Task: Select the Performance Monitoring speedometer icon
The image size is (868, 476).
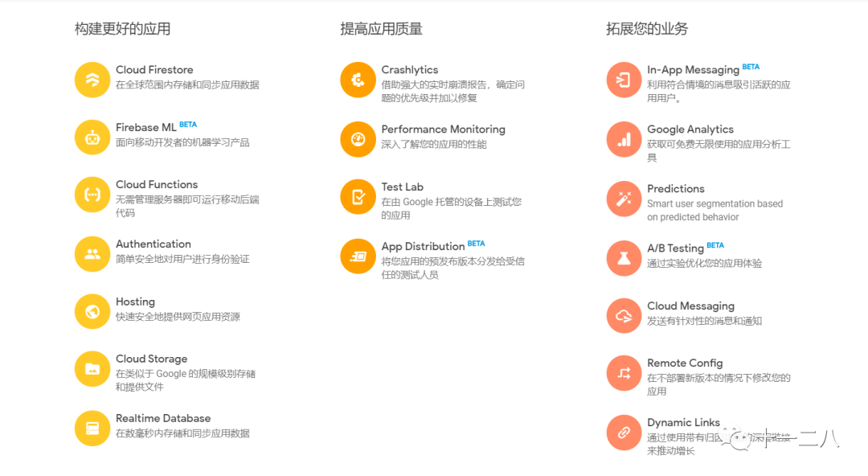Action: coord(357,137)
